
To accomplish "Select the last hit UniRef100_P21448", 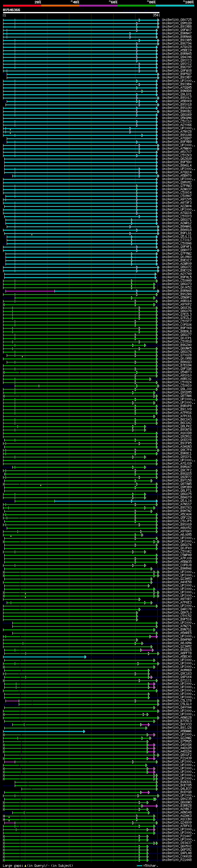I will [x=177, y=860].
